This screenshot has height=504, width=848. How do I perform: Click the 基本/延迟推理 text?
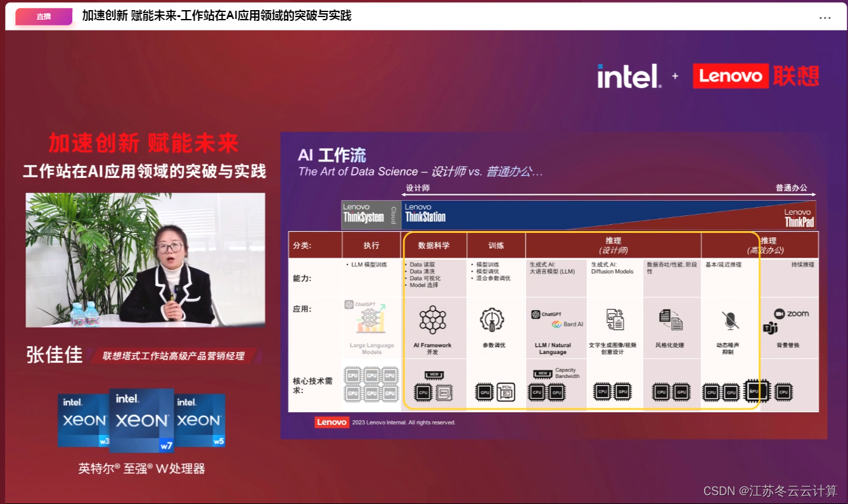pos(723,265)
